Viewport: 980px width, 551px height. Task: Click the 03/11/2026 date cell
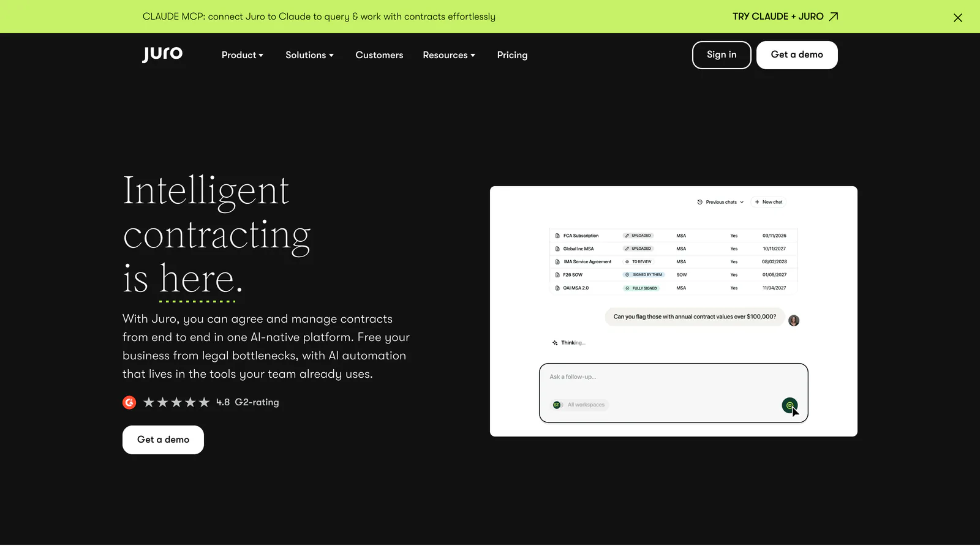click(774, 236)
